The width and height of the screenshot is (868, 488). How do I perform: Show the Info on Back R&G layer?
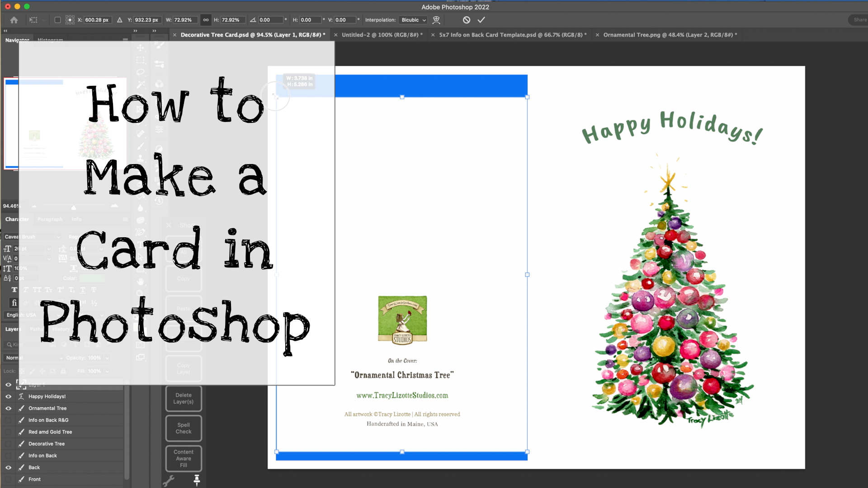tap(8, 420)
